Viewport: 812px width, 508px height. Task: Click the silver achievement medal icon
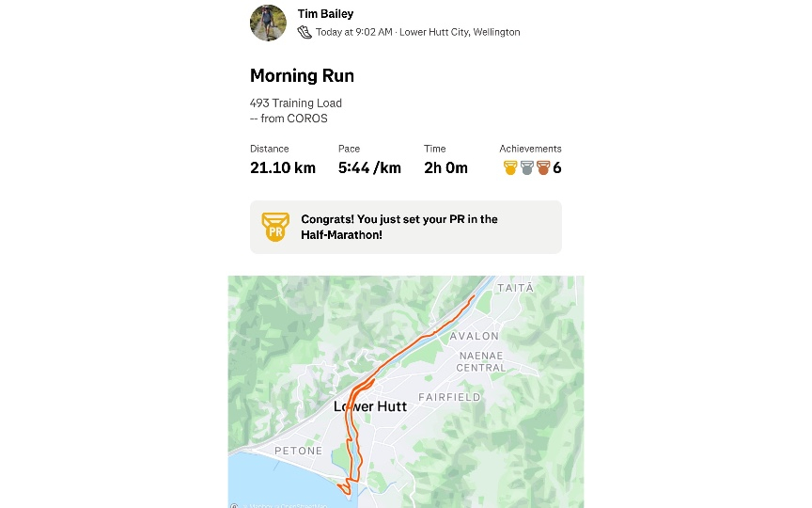tap(527, 168)
